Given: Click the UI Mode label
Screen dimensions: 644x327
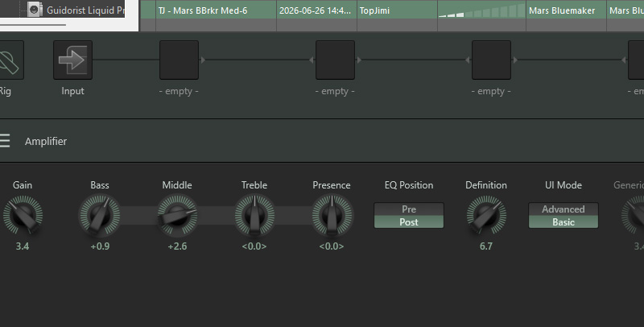Looking at the screenshot, I should tap(563, 185).
